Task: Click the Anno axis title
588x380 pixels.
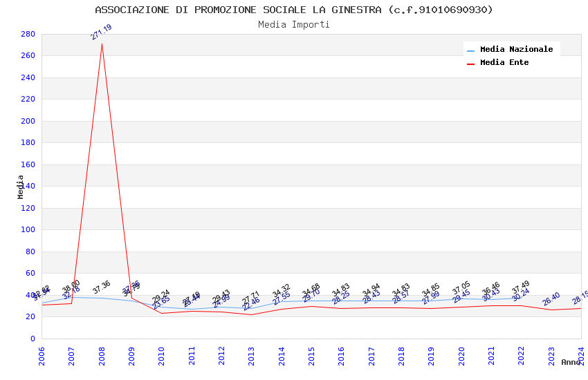Action: point(571,362)
